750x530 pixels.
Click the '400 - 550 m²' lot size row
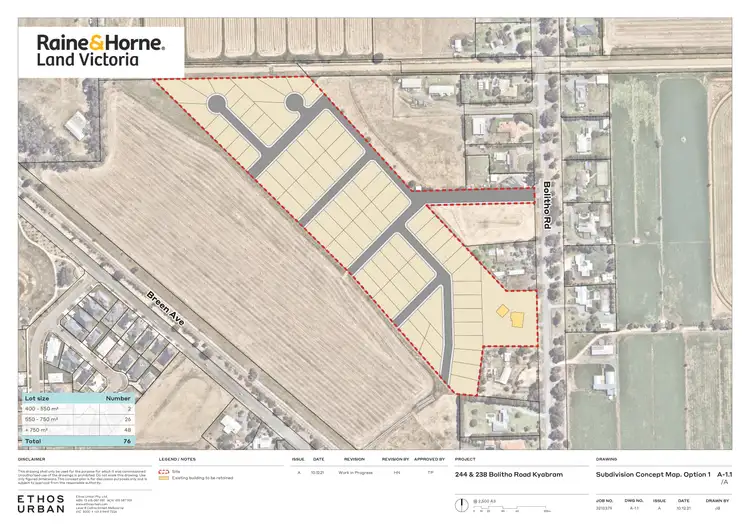tap(78, 409)
